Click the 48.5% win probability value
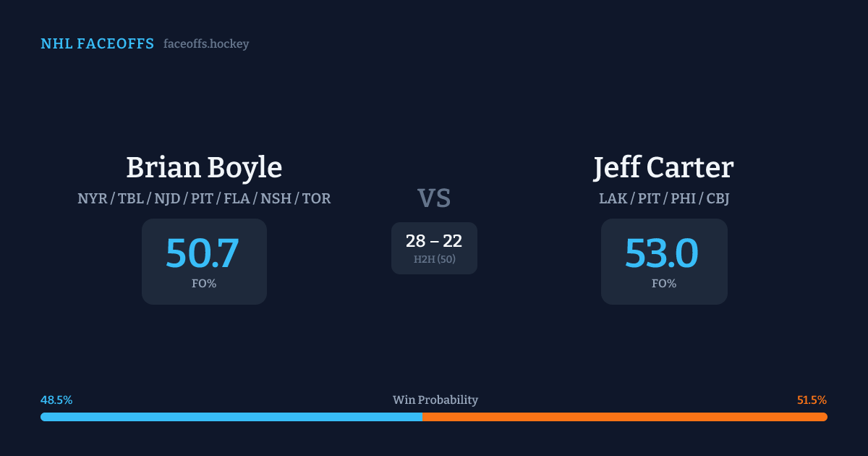The height and width of the screenshot is (456, 868). point(56,400)
